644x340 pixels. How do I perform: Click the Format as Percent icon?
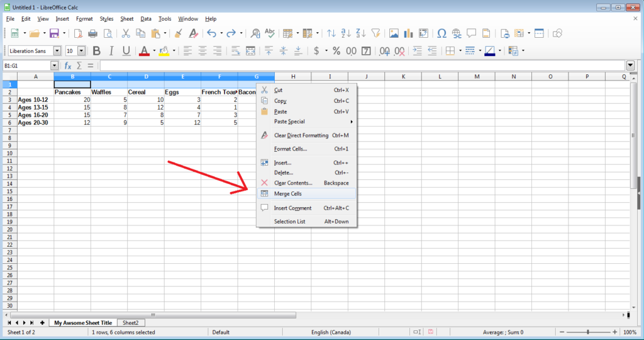click(x=336, y=51)
